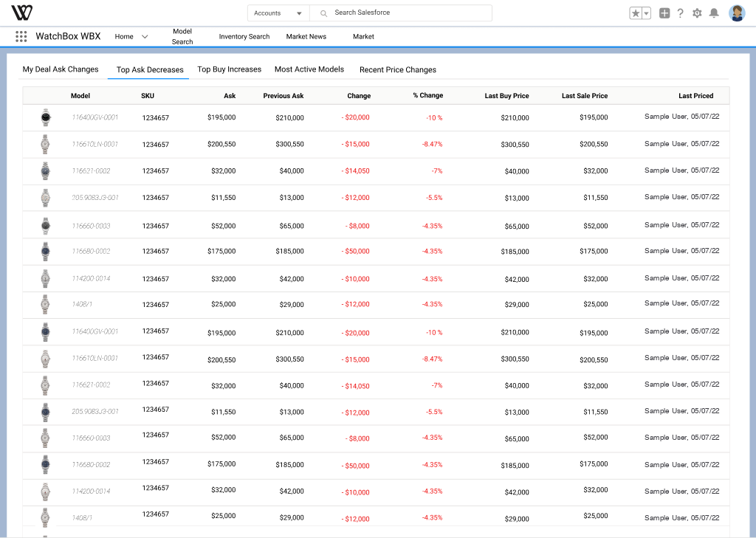Open the app launcher grid icon

(x=21, y=36)
